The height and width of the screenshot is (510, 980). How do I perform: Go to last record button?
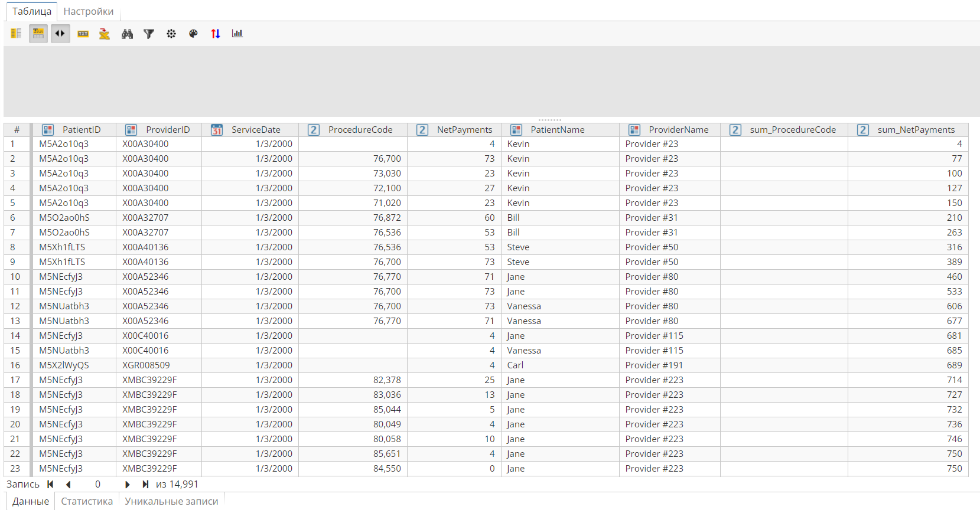(145, 484)
